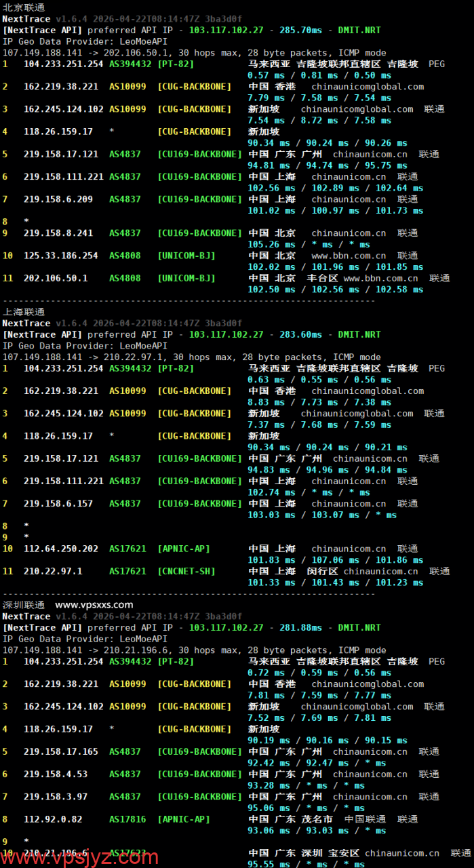Screen dimensions: 474x868
Task: Select the 281.88ms API latency value
Action: pos(300,627)
